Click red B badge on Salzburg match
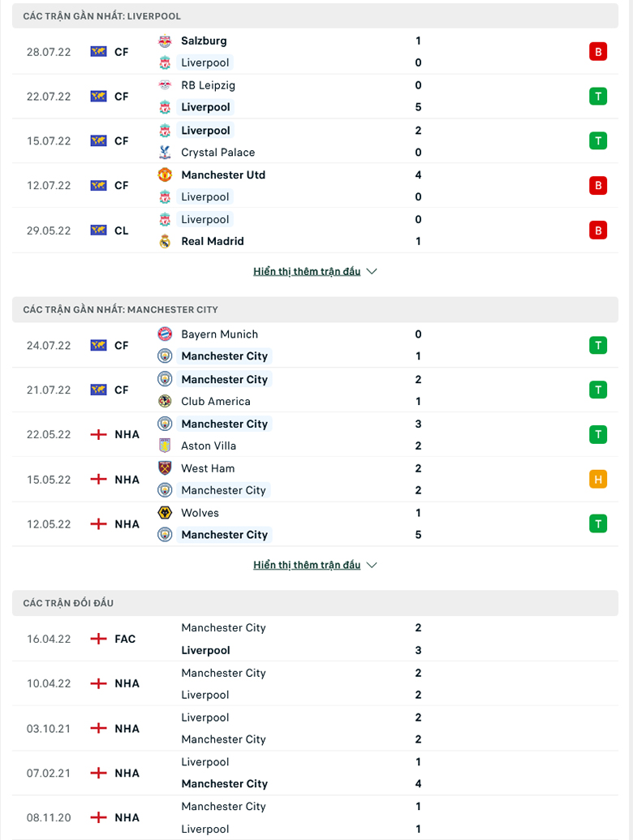633x840 pixels. 598,52
